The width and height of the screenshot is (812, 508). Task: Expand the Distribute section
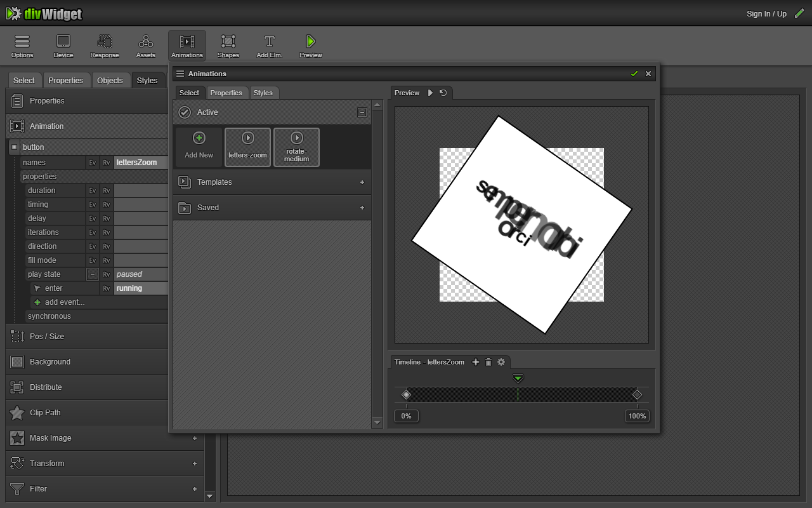click(87, 387)
